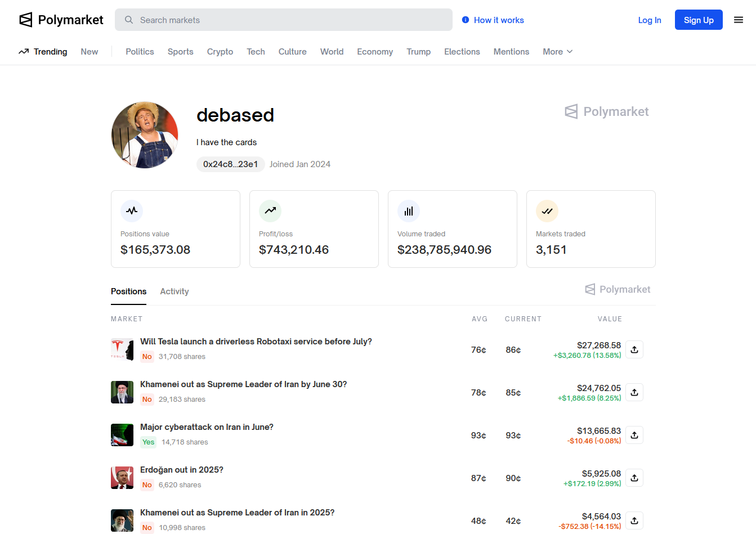Open the debased profile avatar
The height and width of the screenshot is (534, 756).
click(145, 135)
